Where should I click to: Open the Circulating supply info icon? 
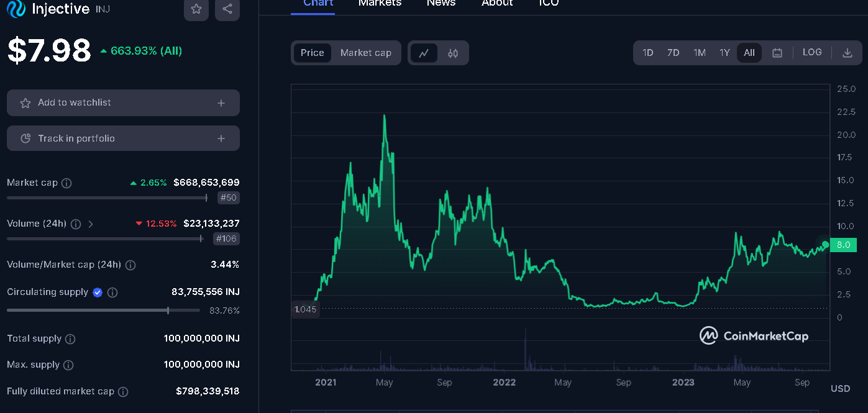pyautogui.click(x=112, y=292)
